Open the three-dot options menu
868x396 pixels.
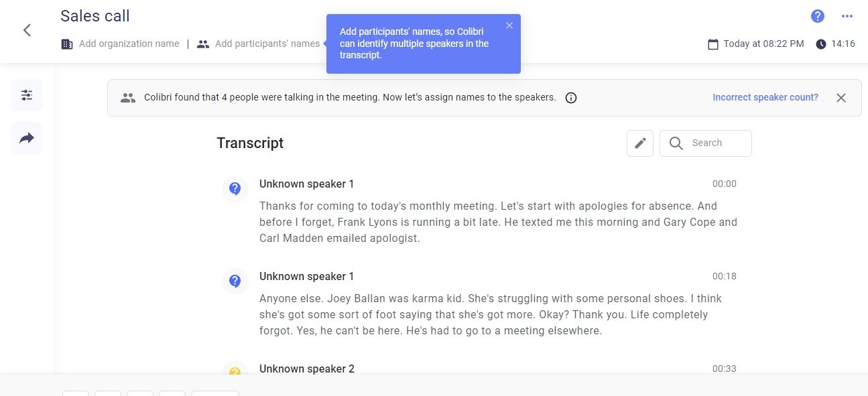tap(846, 15)
